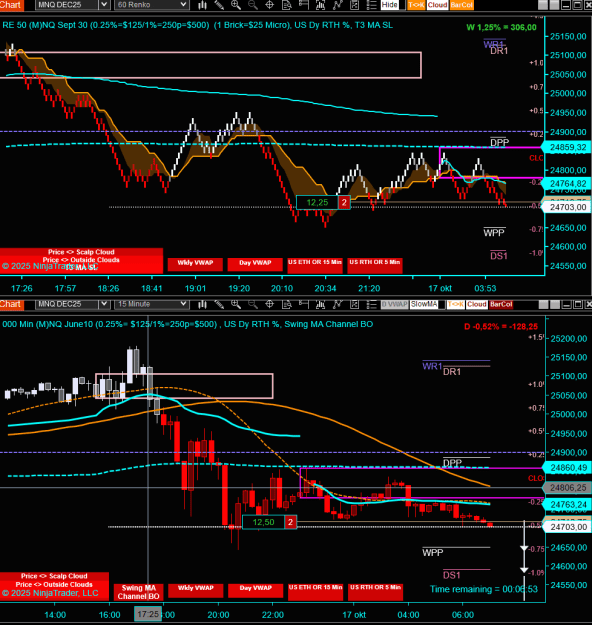This screenshot has width=592, height=625.
Task: Click US ETH OR 15 Min in the 15 Minute chart
Action: click(x=315, y=592)
